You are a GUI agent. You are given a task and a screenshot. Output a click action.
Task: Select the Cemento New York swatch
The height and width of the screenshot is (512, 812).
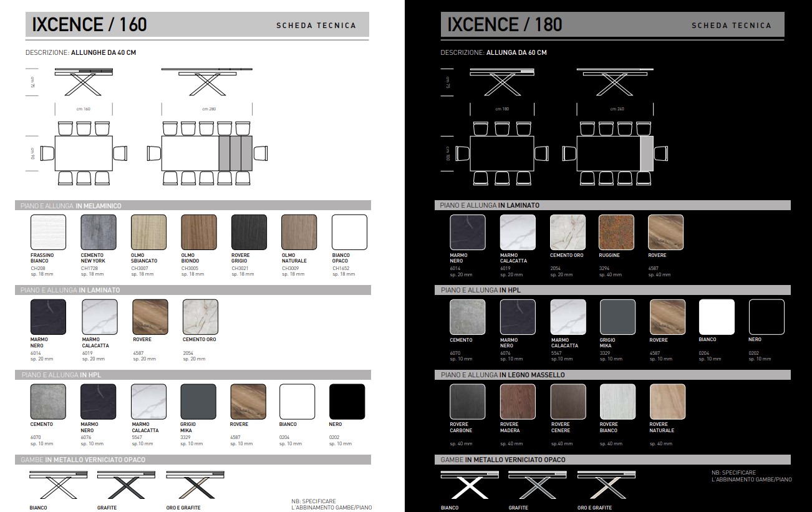[x=99, y=232]
